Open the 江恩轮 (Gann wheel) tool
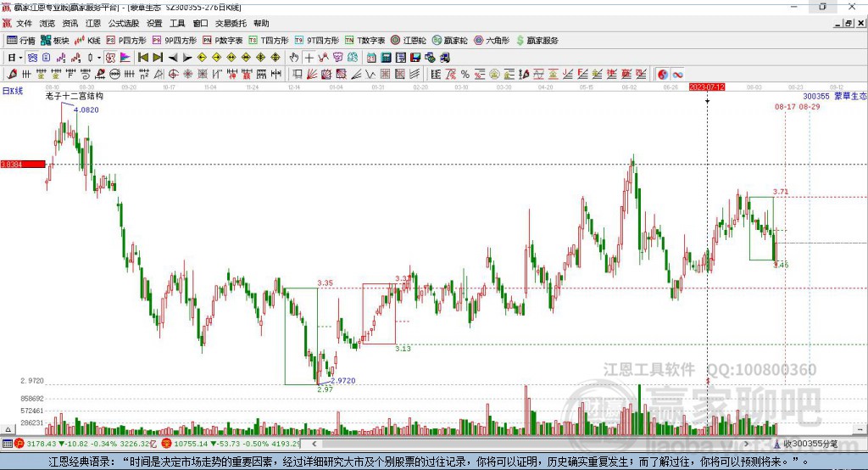 [409, 40]
